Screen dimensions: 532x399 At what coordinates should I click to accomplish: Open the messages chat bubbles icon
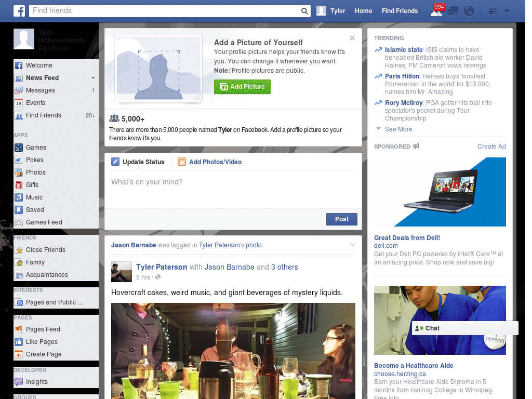pyautogui.click(x=453, y=11)
